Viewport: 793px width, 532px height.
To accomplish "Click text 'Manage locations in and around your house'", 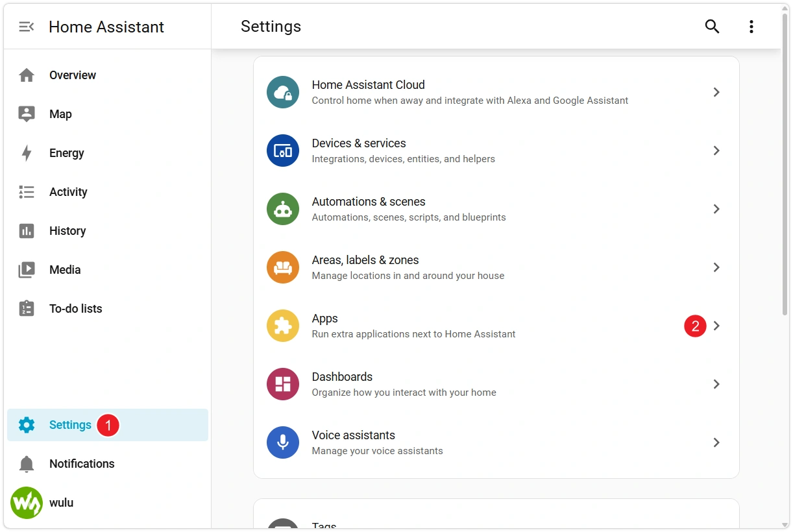I will (408, 276).
